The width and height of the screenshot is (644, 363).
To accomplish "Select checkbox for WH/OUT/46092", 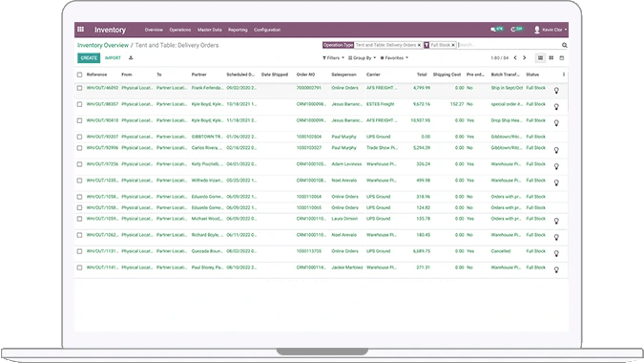I will click(x=80, y=88).
